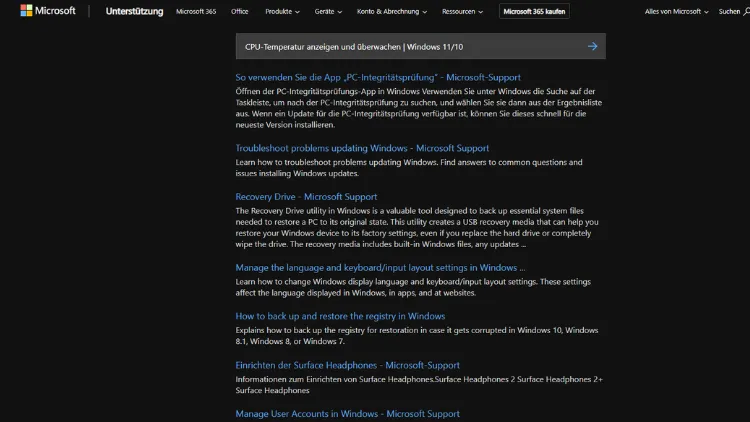The width and height of the screenshot is (750, 422).
Task: Open Troubleshoot problems updating Windows result
Action: point(362,148)
